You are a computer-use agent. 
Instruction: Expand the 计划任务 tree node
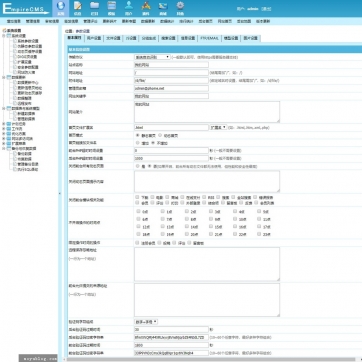[4, 124]
